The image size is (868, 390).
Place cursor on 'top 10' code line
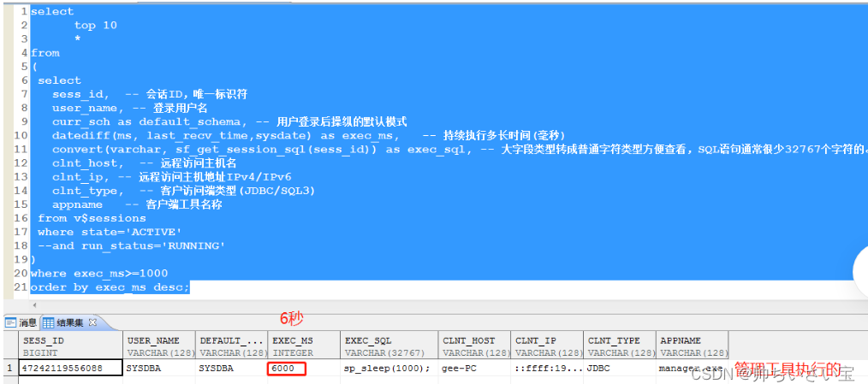tap(95, 25)
